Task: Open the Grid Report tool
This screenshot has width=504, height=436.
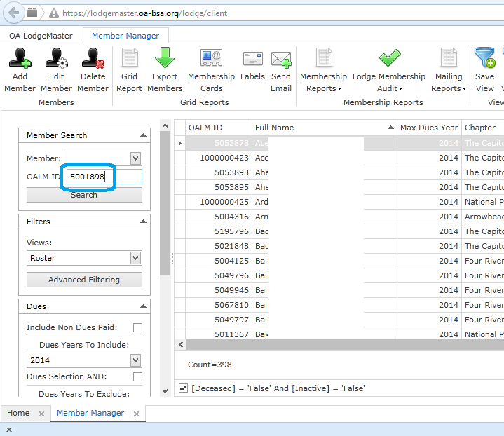Action: pyautogui.click(x=129, y=70)
